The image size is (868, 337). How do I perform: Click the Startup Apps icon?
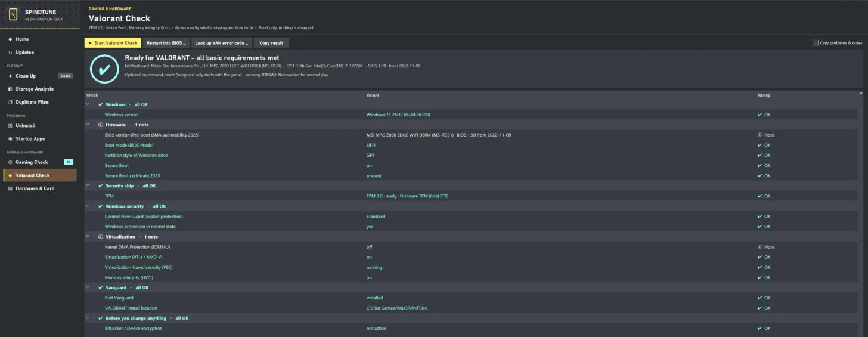10,139
